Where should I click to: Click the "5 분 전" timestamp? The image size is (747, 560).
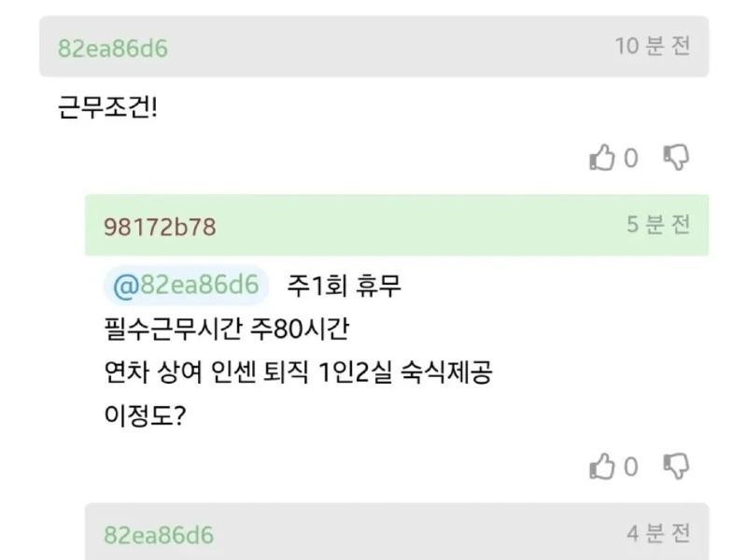pyautogui.click(x=658, y=225)
